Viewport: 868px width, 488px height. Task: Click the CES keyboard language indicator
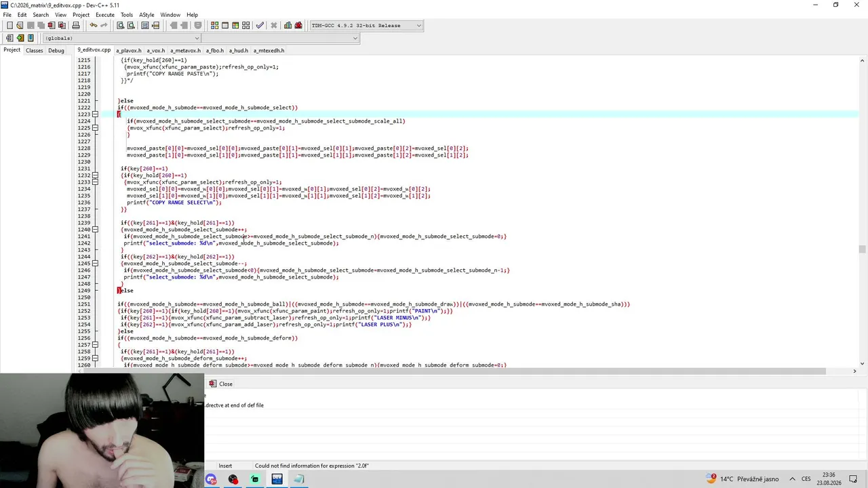(806, 479)
